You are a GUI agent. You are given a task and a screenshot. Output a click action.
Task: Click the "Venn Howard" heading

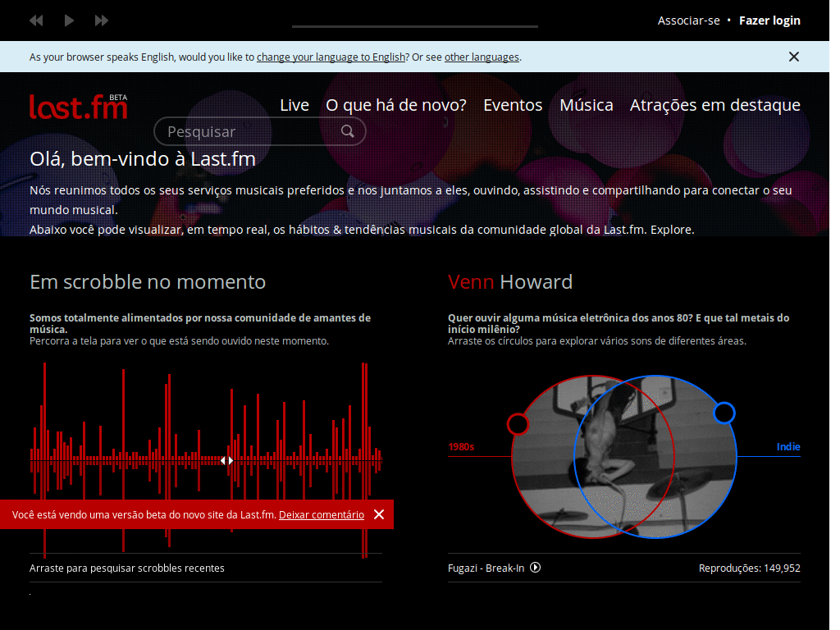coord(510,282)
